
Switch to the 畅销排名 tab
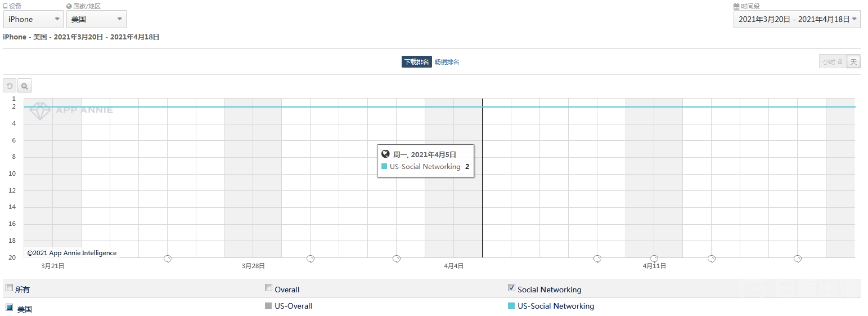coord(447,62)
